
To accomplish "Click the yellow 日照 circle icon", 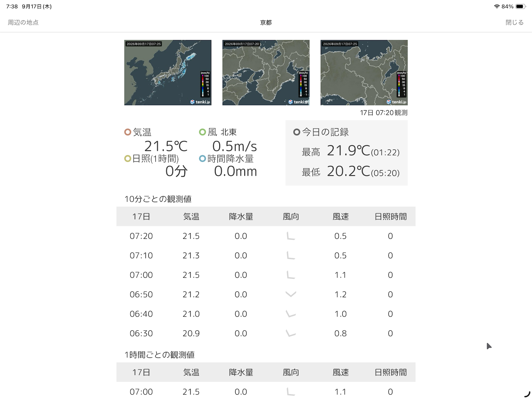I will click(128, 159).
